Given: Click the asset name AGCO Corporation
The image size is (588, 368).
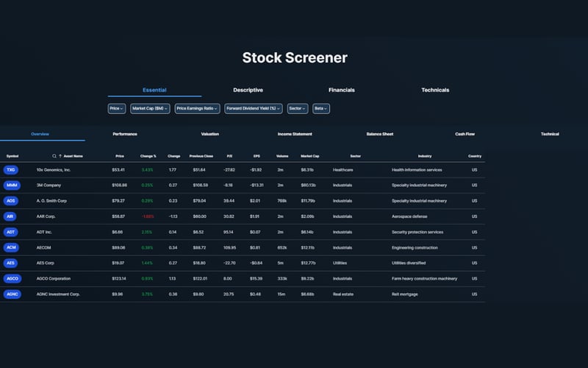Looking at the screenshot, I should pos(53,279).
